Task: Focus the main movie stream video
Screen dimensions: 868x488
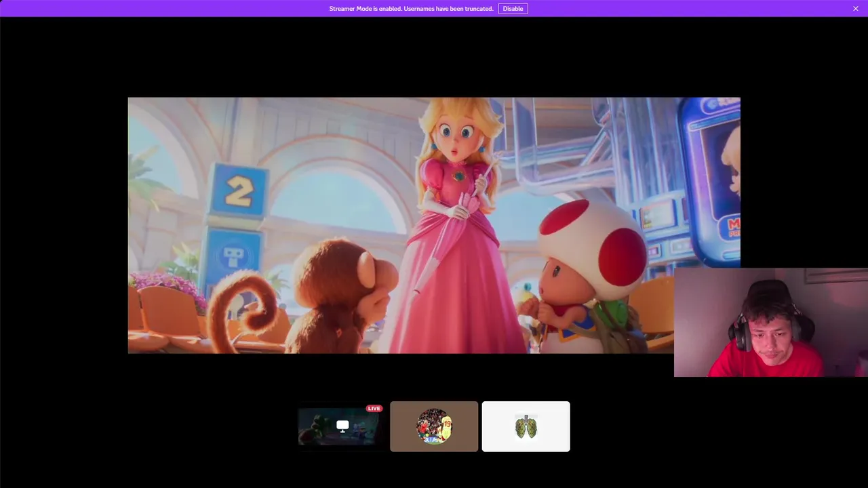Action: (434, 225)
